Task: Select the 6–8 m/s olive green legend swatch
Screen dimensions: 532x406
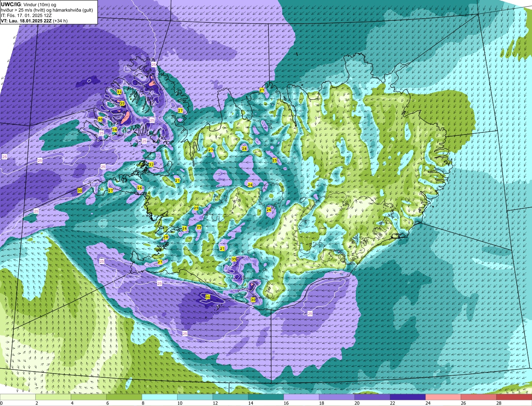Action: pos(124,397)
